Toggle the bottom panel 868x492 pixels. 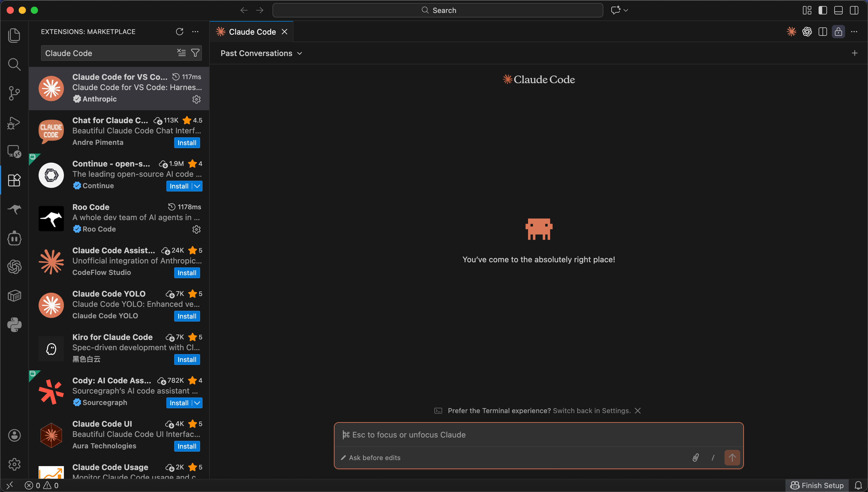click(838, 10)
